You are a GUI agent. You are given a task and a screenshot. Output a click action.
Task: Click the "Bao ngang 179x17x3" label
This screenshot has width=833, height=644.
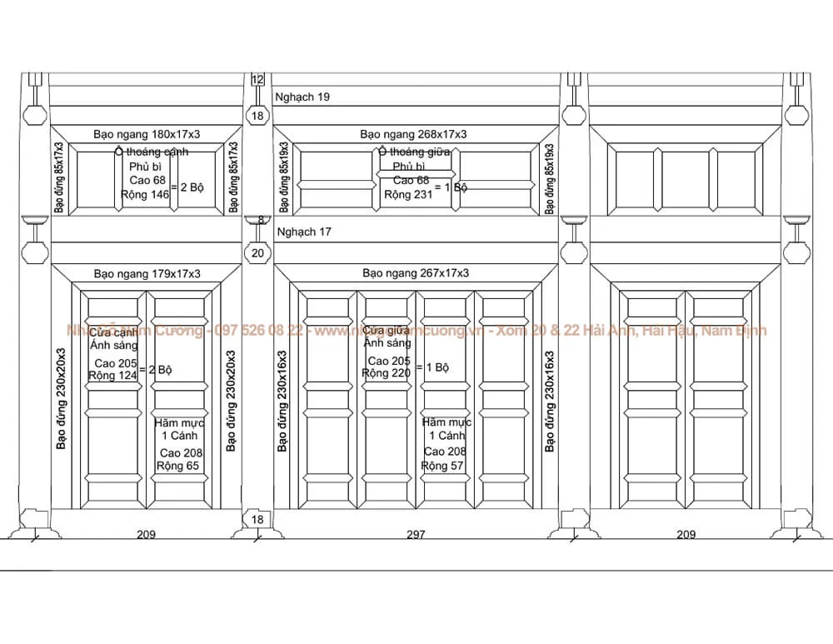coord(147,273)
